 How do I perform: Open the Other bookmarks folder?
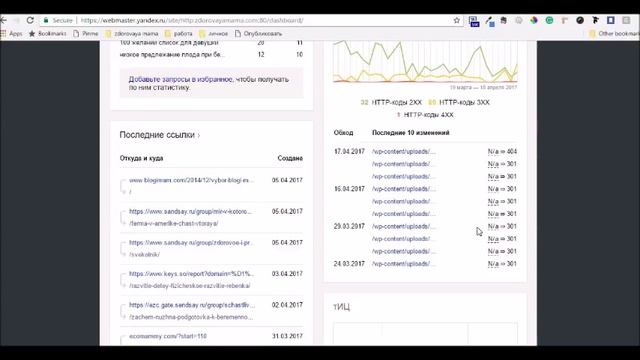614,34
